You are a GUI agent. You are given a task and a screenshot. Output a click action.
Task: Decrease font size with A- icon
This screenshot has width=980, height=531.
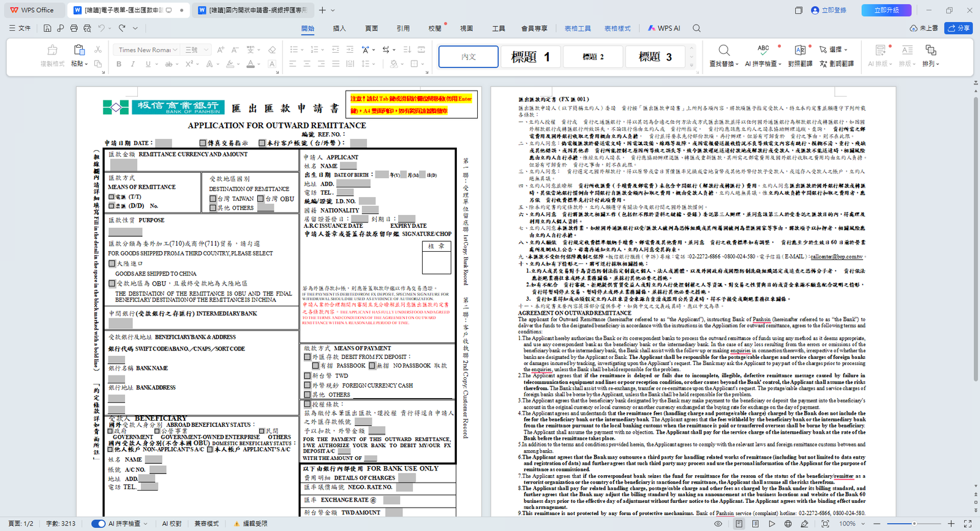point(235,50)
